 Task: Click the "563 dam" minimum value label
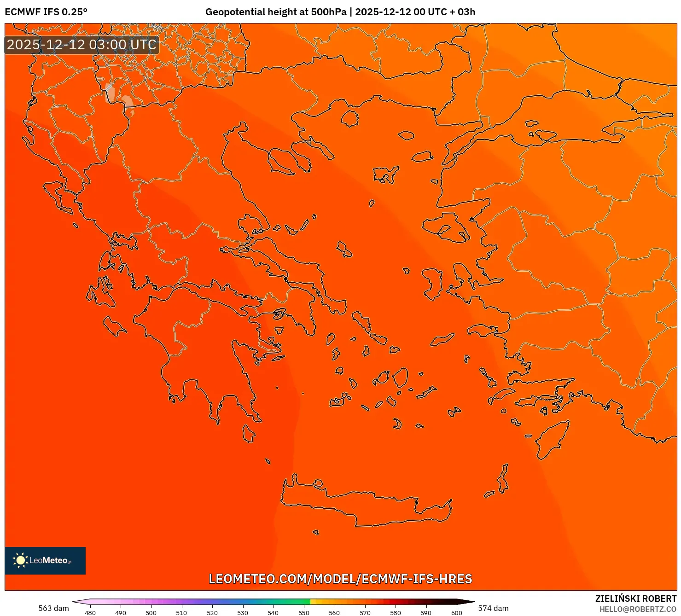tap(53, 608)
